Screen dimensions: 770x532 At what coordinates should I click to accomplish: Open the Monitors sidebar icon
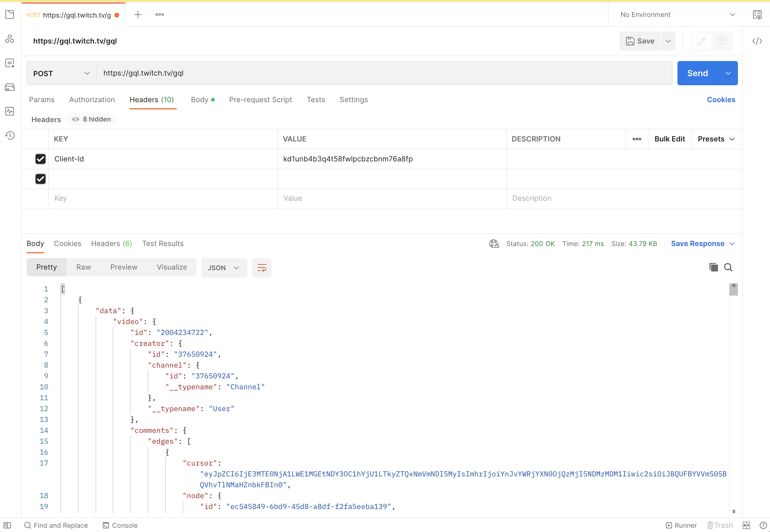pos(10,111)
